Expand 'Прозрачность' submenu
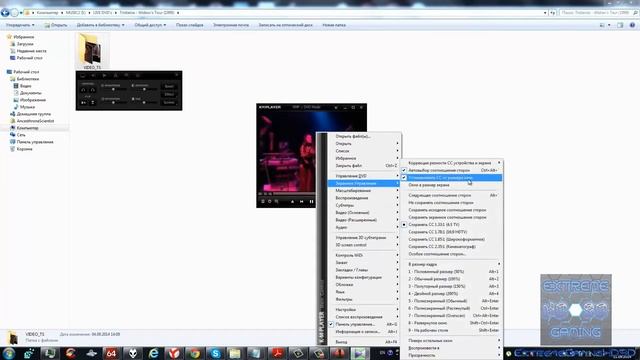The height and width of the screenshot is (360, 640). [x=452, y=356]
